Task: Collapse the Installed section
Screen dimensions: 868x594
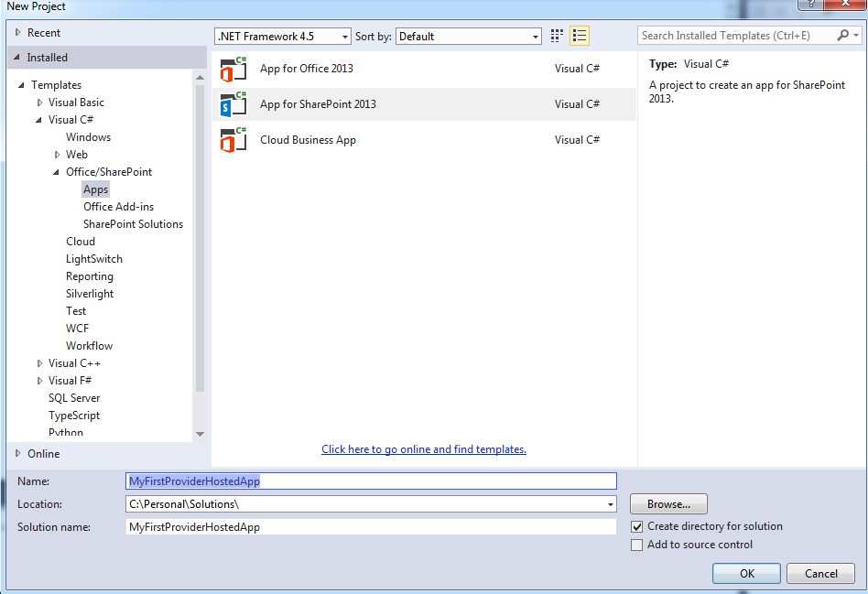Action: (16, 57)
